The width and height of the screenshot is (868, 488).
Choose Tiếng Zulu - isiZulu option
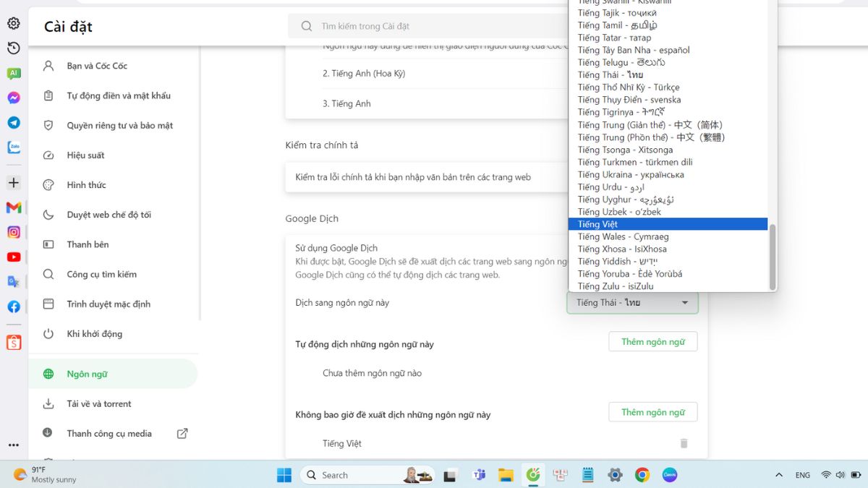(x=668, y=286)
